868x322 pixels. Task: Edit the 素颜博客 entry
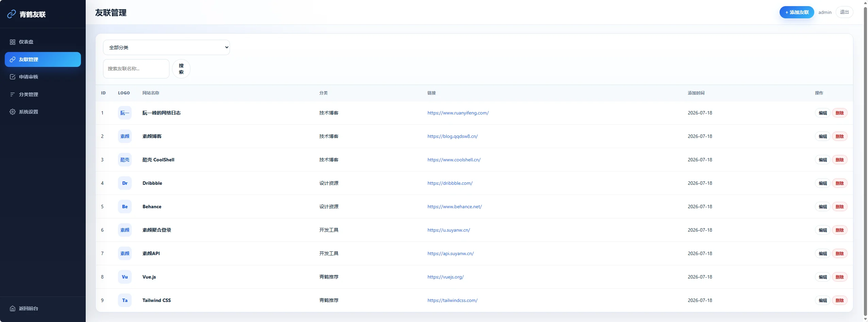pos(823,137)
